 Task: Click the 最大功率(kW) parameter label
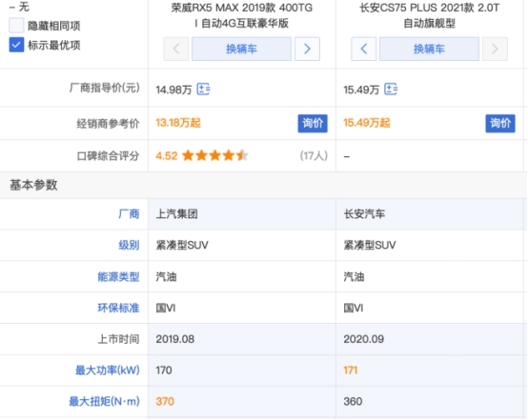[108, 370]
